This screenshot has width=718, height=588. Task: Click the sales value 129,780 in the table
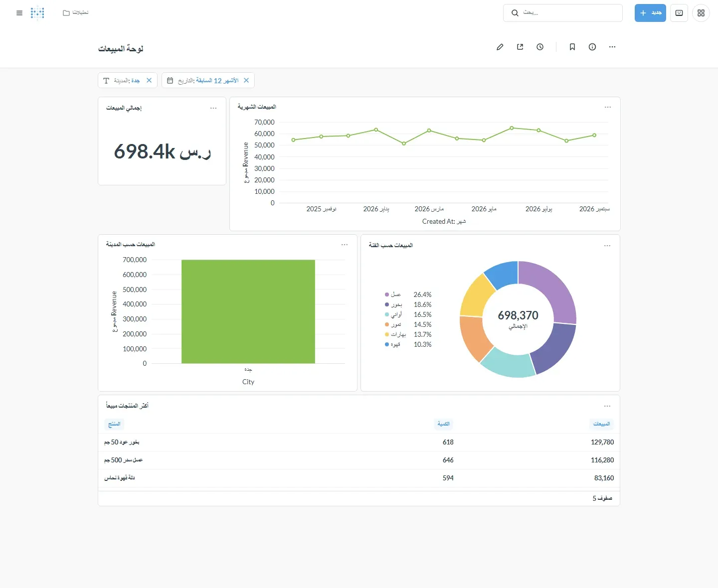point(602,442)
